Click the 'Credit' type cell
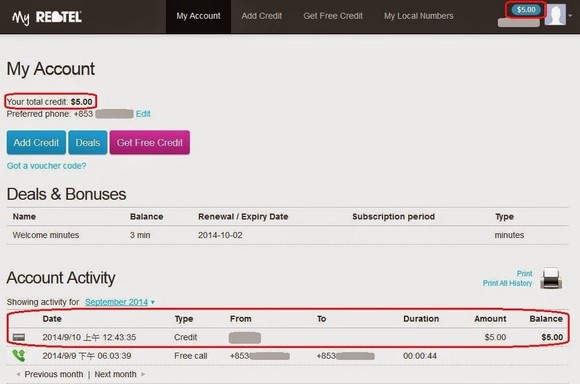Image resolution: width=580 pixels, height=384 pixels. (186, 337)
